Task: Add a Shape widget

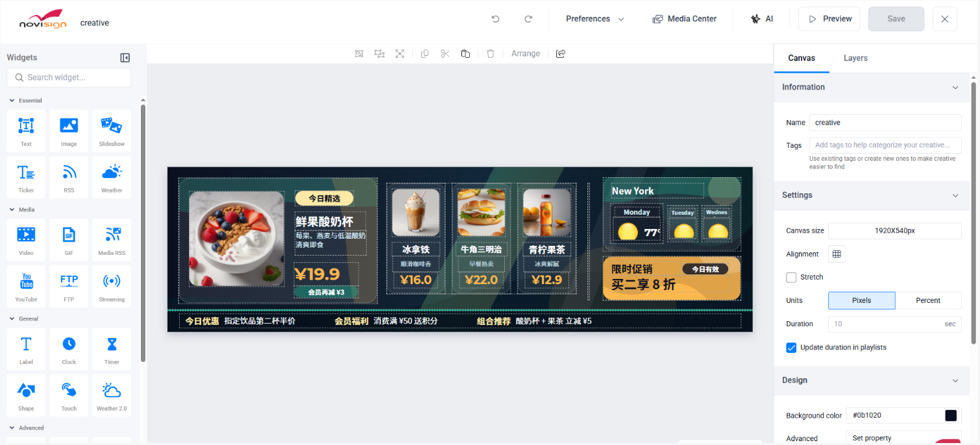Action: [26, 395]
